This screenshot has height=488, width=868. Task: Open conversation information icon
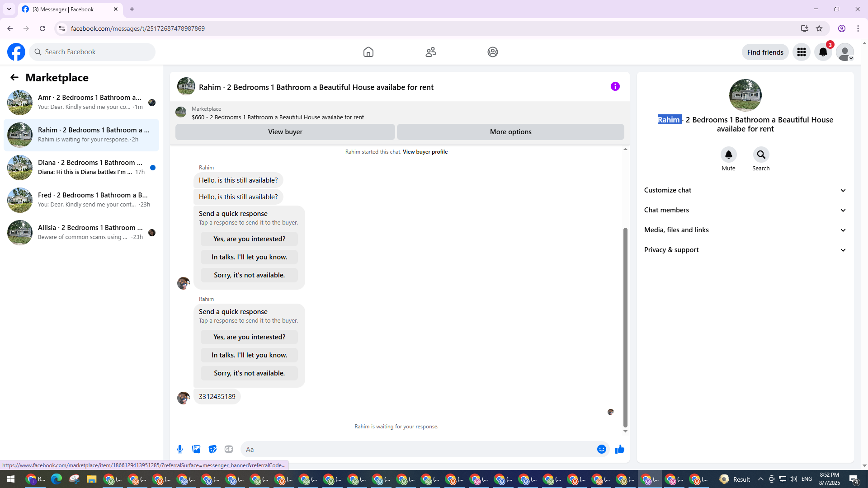[615, 86]
